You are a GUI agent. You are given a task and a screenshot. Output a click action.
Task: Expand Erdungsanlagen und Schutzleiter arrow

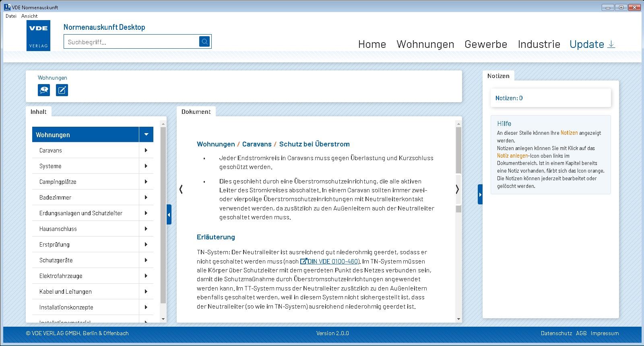pyautogui.click(x=146, y=213)
